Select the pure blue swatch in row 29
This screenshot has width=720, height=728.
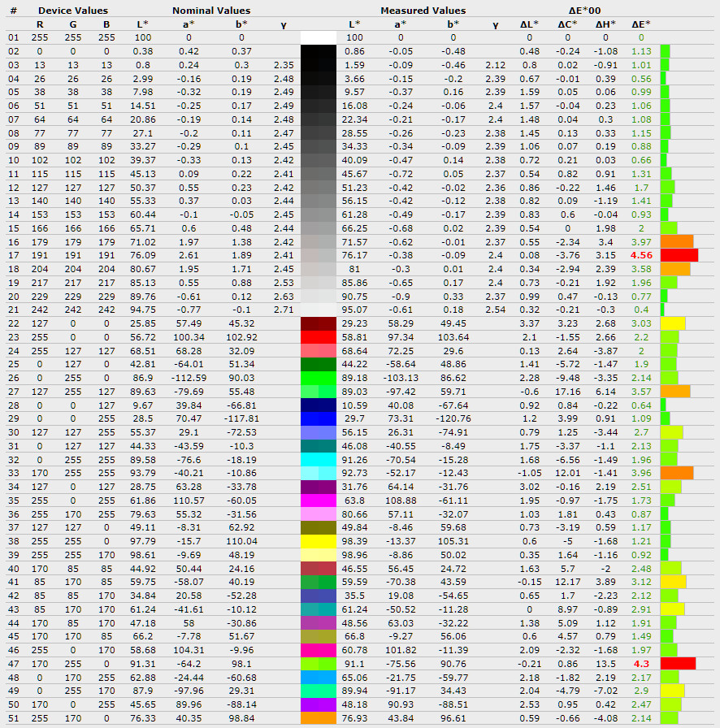[x=318, y=418]
